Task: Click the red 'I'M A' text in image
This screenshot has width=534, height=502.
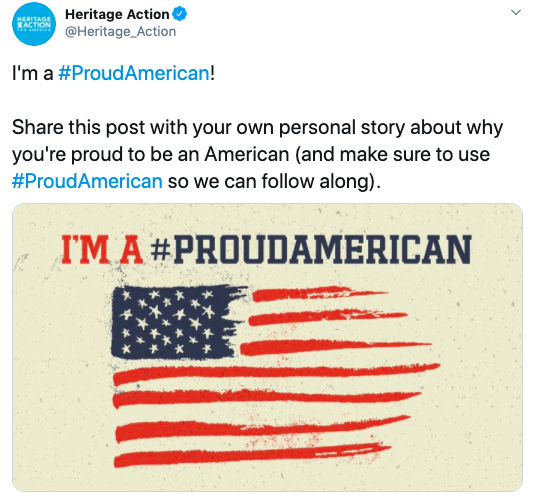Action: coord(101,250)
